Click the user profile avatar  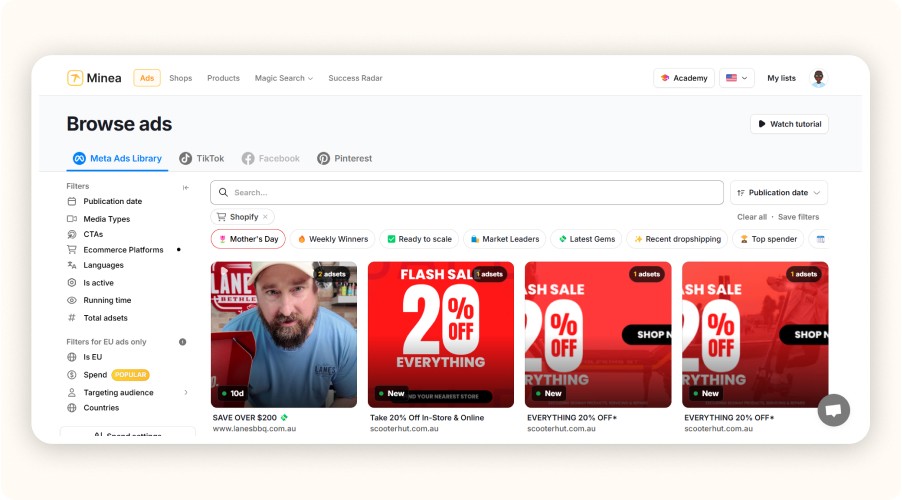(818, 78)
